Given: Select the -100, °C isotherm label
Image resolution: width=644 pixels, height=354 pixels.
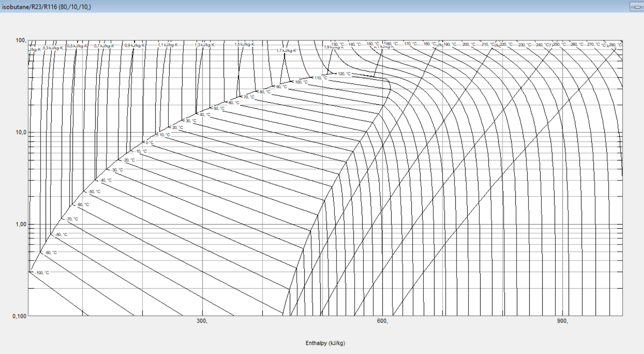Looking at the screenshot, I should 42,273.
